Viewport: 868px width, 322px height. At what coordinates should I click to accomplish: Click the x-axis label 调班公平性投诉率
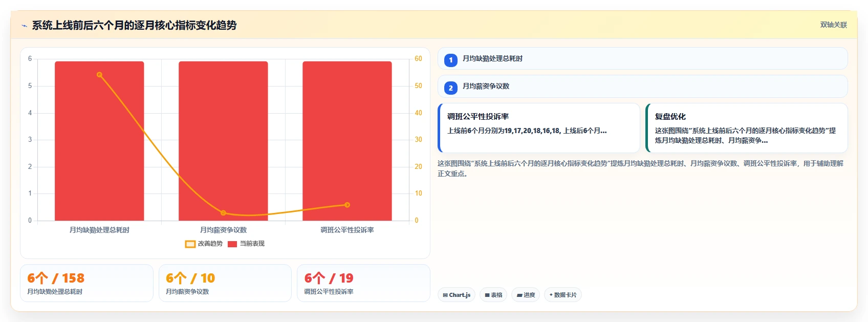point(347,230)
